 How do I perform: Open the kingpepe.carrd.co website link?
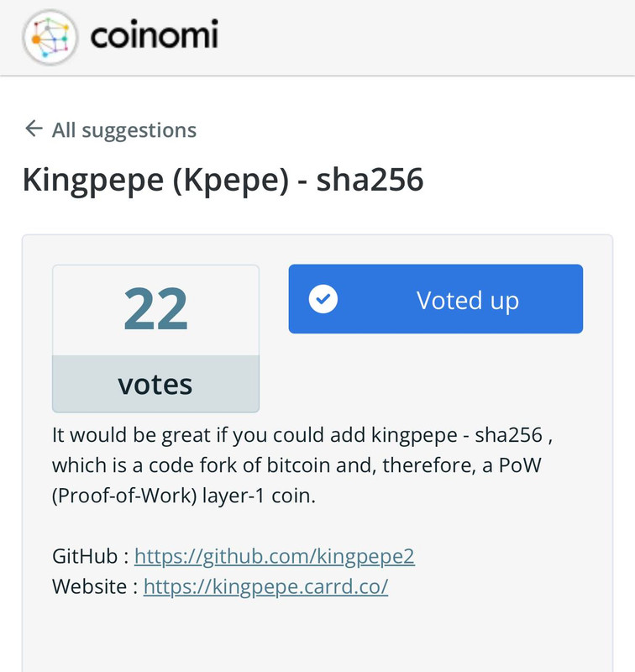click(x=265, y=586)
